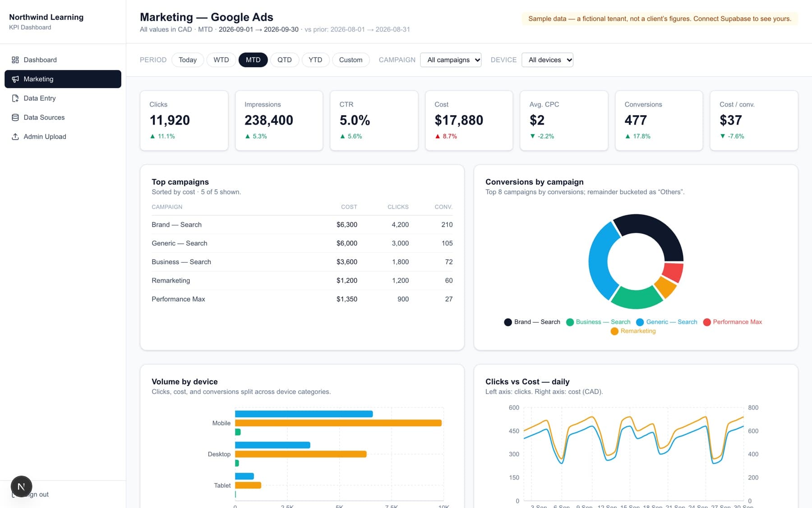Click the Generic — Search campaign name
Image resolution: width=812 pixels, height=508 pixels.
(180, 243)
